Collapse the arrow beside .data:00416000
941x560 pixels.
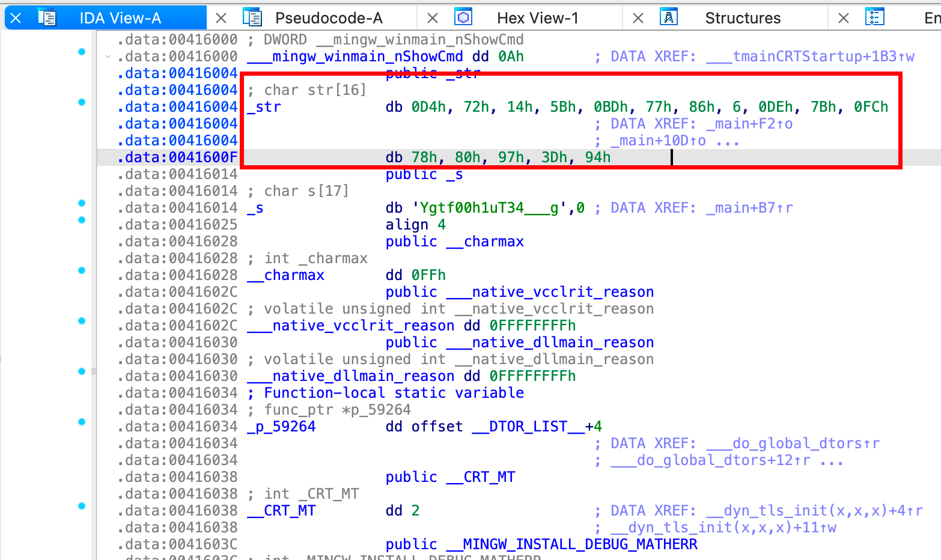pyautogui.click(x=108, y=56)
